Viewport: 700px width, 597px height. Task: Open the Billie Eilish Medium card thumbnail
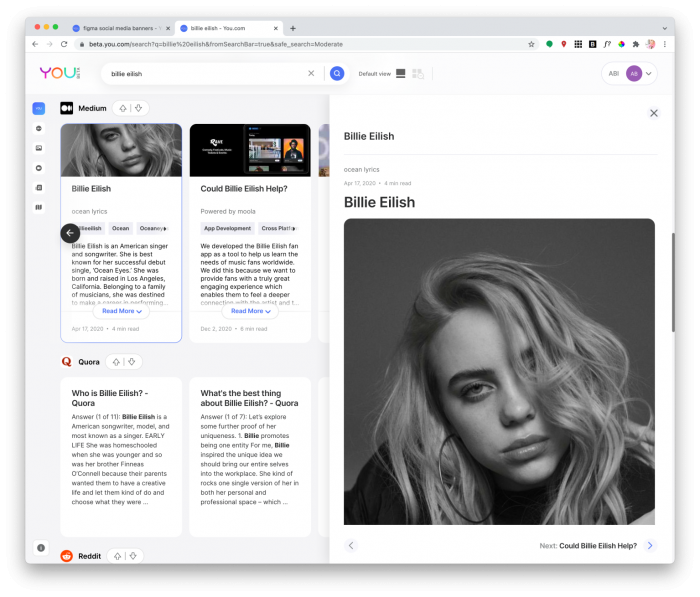click(x=121, y=150)
